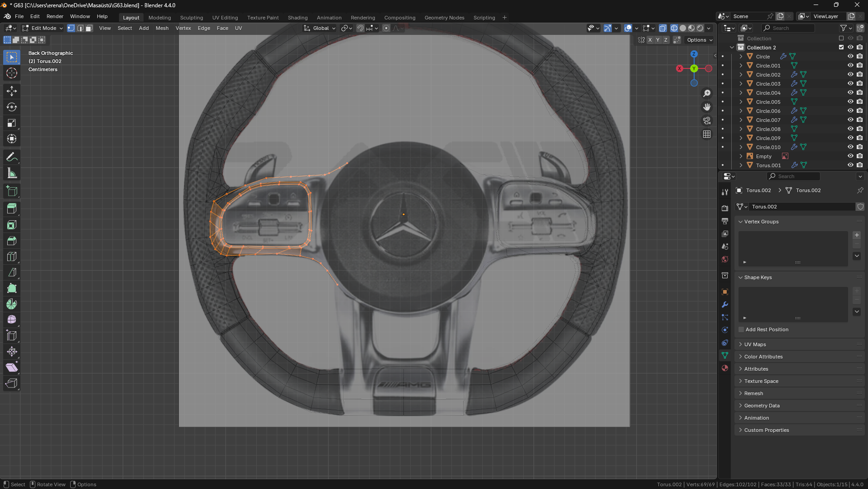Add a new vertex group

tap(857, 235)
